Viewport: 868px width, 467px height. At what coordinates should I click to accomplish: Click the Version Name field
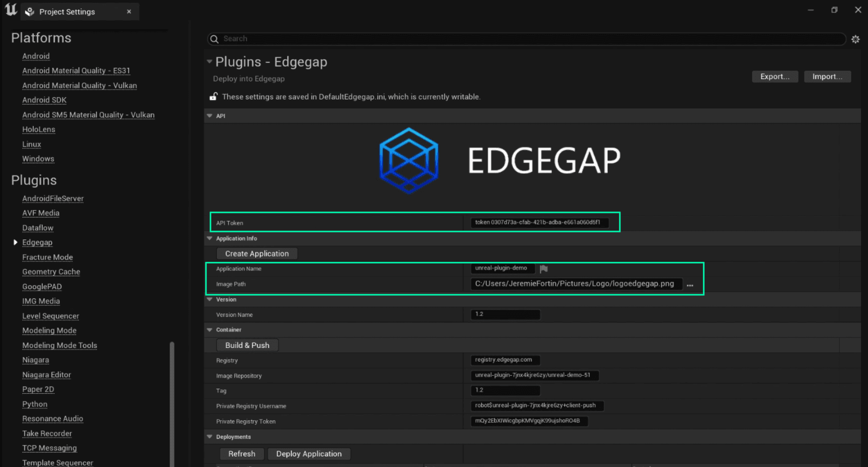point(505,314)
